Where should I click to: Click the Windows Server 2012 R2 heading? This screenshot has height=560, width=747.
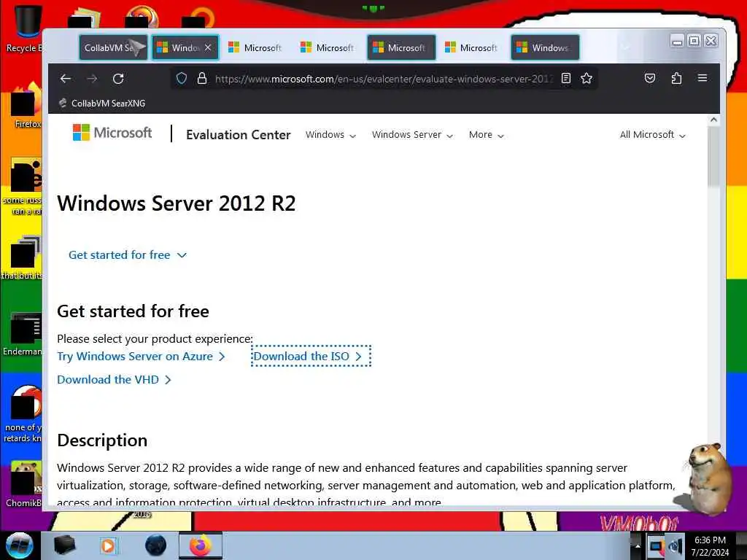tap(177, 203)
